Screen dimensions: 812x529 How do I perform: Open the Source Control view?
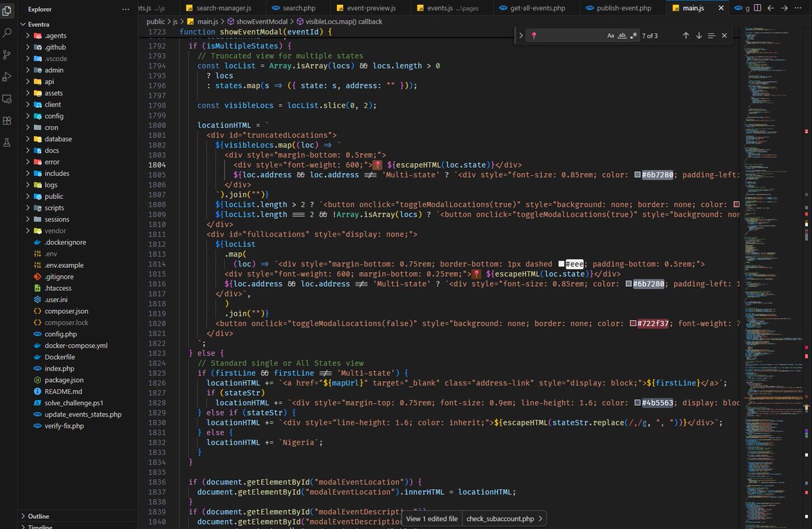click(7, 54)
